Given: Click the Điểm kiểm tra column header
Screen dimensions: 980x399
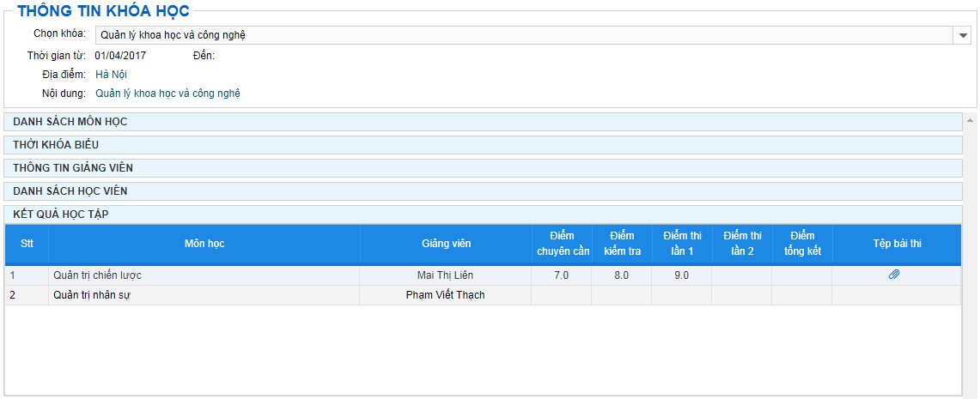Looking at the screenshot, I should pyautogui.click(x=621, y=245).
